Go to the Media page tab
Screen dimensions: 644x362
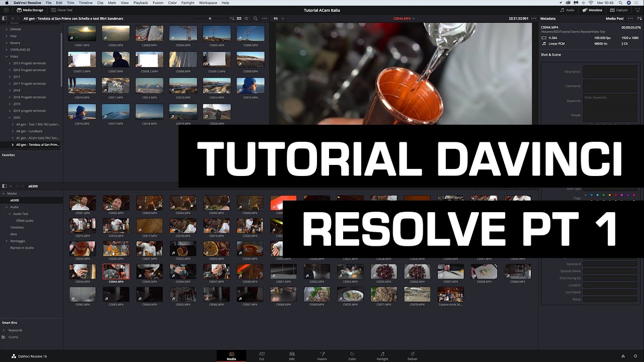[x=231, y=356]
